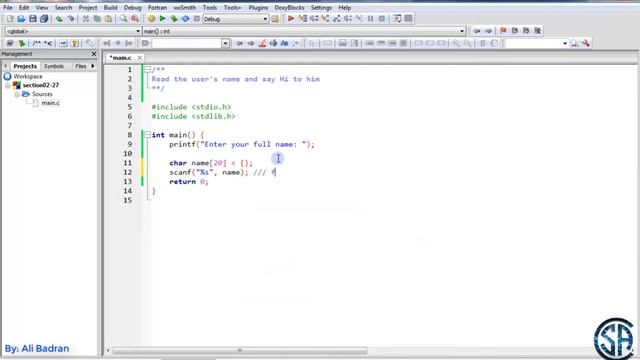
Task: Open the search text combo box arrow
Action: pos(225,43)
